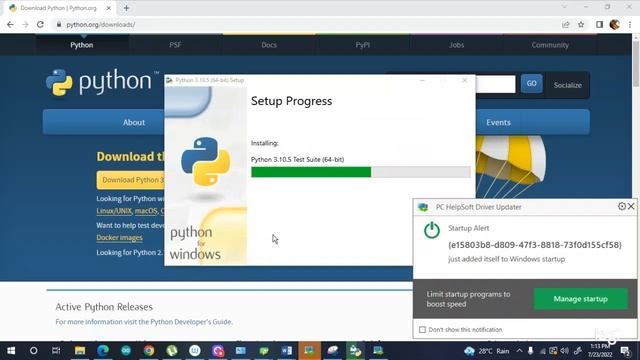Click the PC HelpSoft Driver Updater logo icon
The image size is (640, 360).
click(x=423, y=207)
